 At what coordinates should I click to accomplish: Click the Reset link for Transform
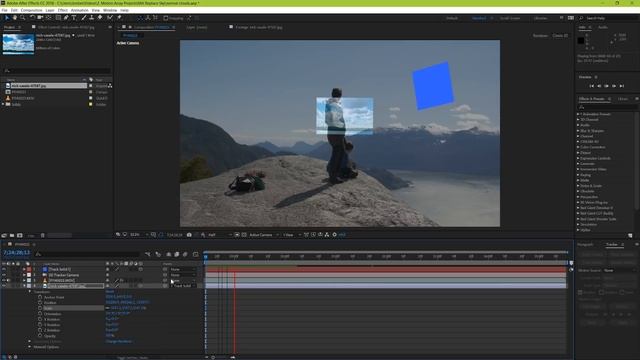[x=110, y=292]
